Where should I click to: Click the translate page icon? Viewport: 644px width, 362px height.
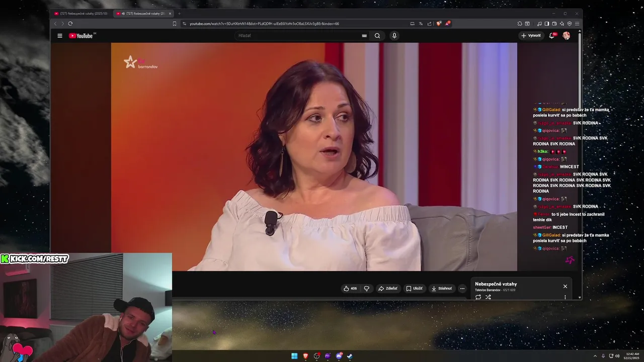coord(421,24)
